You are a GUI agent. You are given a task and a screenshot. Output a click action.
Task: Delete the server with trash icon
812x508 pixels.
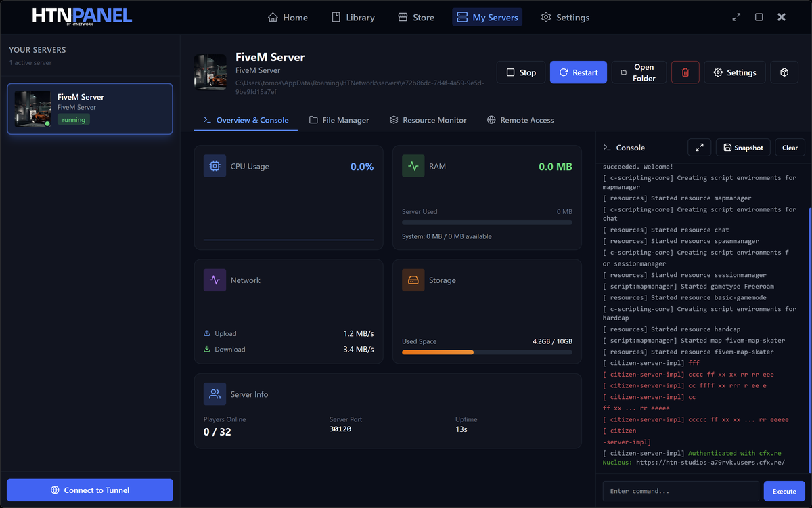point(685,72)
